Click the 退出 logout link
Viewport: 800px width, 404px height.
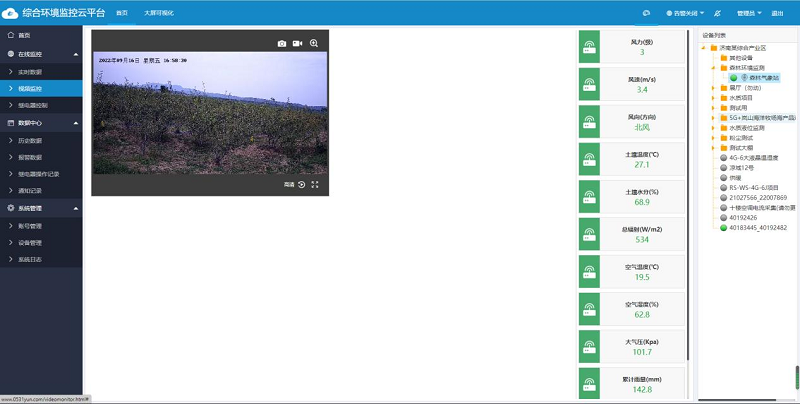coord(777,13)
